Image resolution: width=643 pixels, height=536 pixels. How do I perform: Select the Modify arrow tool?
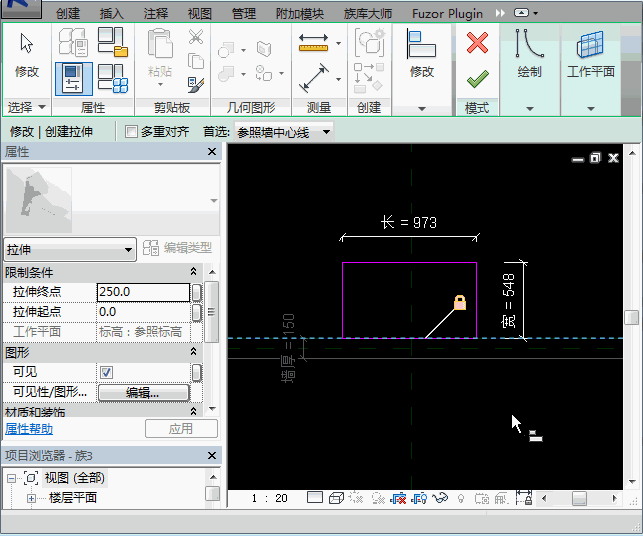click(x=26, y=44)
